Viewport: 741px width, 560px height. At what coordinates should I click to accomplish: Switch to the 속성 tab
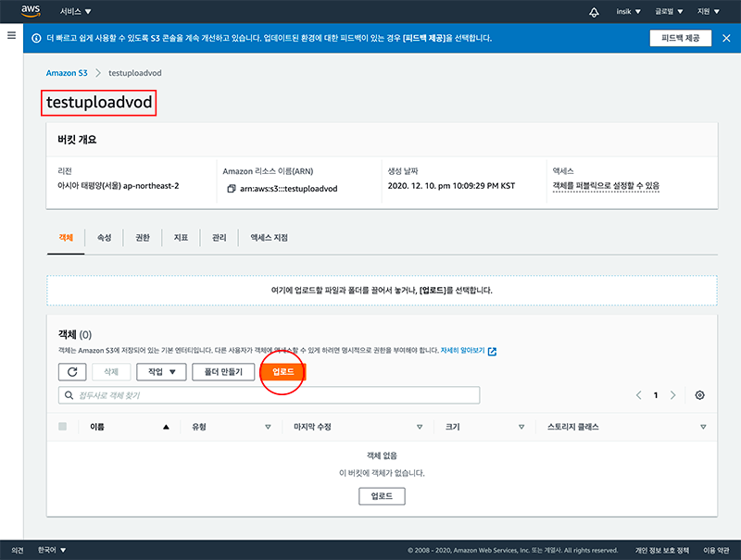click(x=104, y=238)
